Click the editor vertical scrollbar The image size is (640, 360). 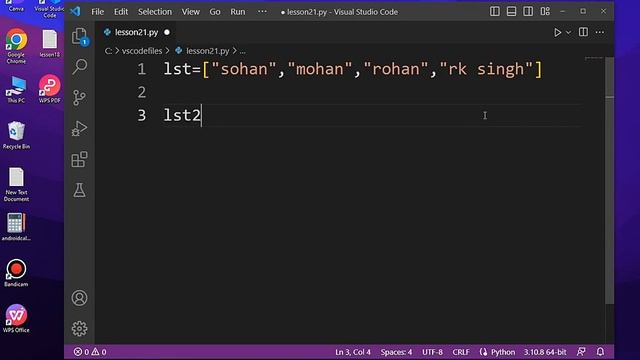609,180
